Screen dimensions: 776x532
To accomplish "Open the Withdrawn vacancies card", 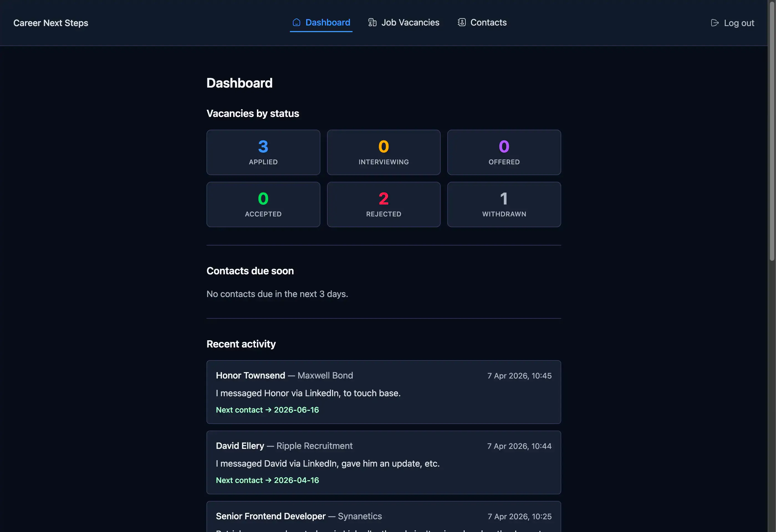I will (x=504, y=204).
